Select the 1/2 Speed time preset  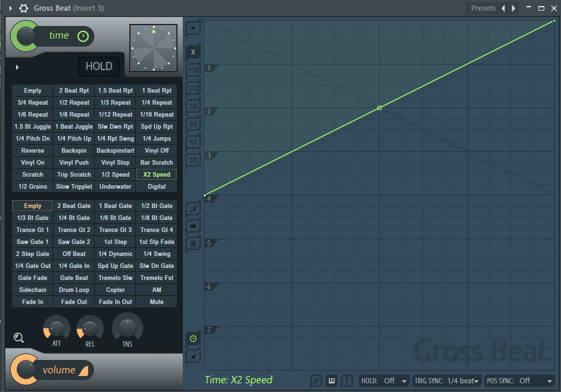(115, 175)
